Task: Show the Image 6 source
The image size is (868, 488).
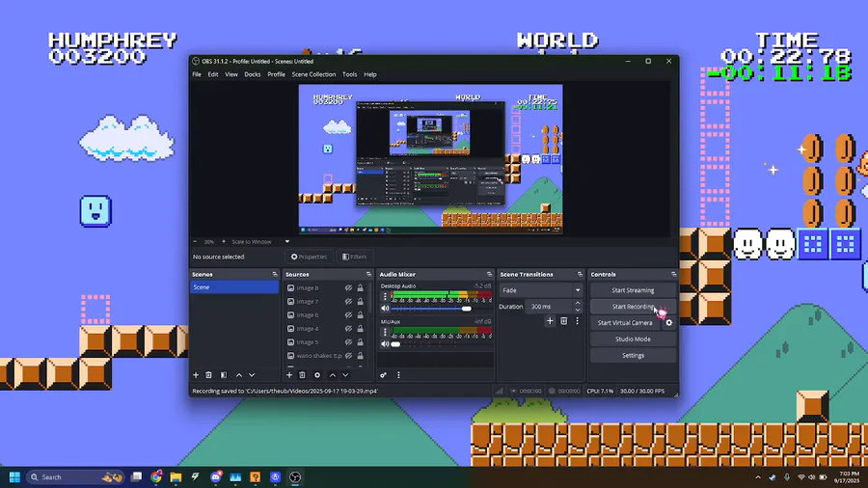Action: 348,315
